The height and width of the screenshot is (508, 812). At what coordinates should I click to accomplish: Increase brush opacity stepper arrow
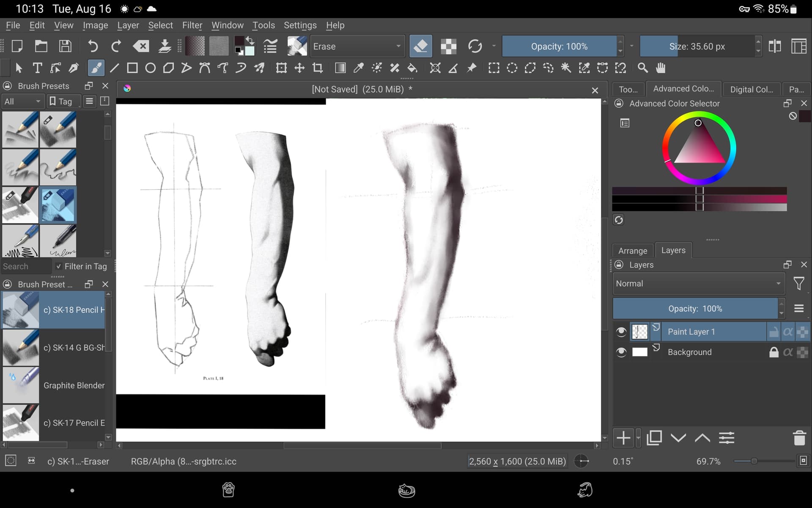(x=620, y=41)
